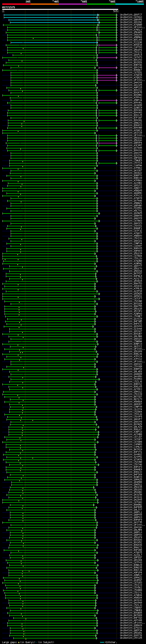This screenshot has width=146, height=644.
Task: Select label UniRef100_B9V0R1
Action: pyautogui.click(x=131, y=103)
